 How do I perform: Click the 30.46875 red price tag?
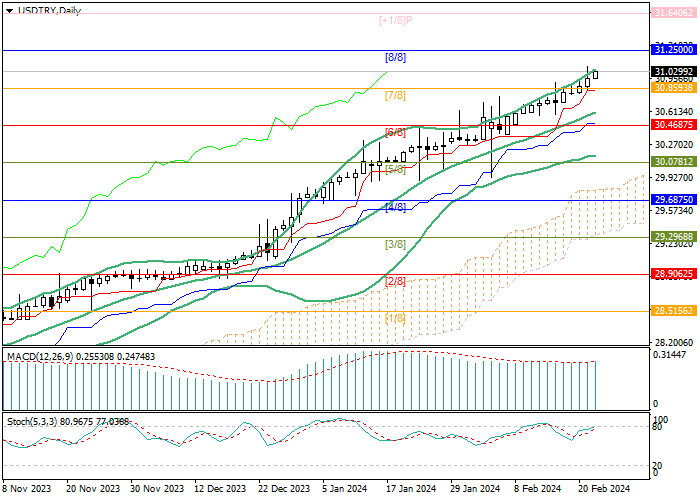(x=673, y=125)
